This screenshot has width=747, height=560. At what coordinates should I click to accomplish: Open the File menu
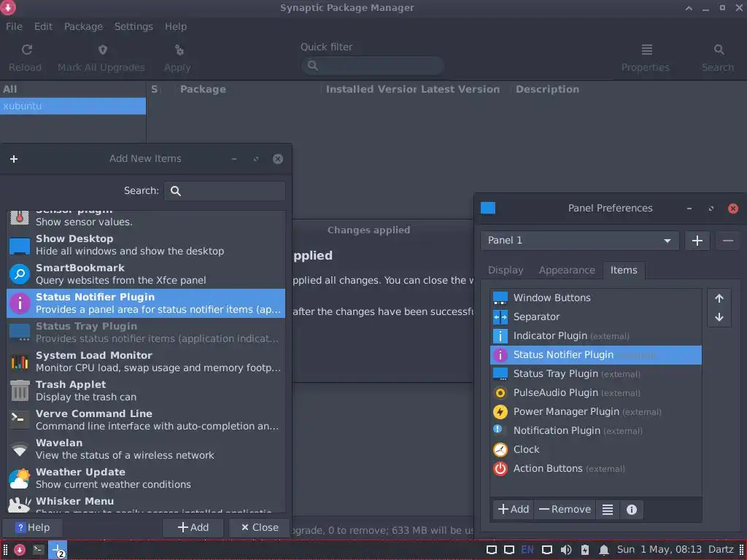coord(14,27)
